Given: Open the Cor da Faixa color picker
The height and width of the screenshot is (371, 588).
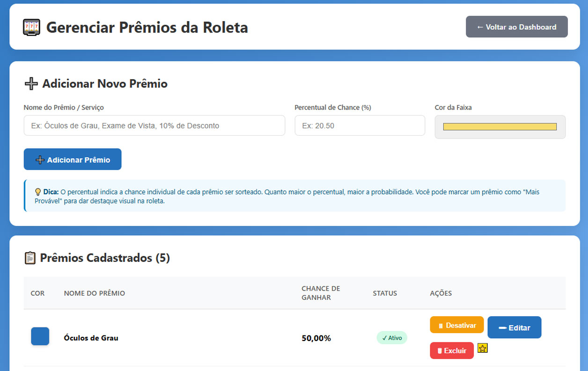Looking at the screenshot, I should coord(500,126).
